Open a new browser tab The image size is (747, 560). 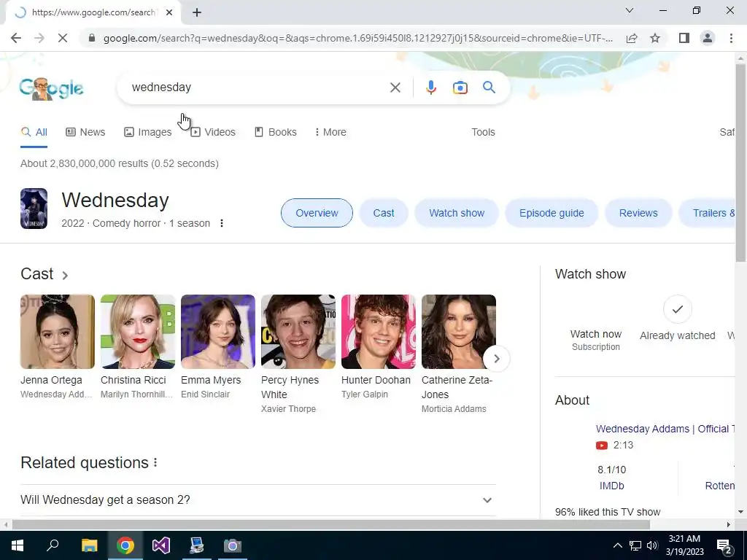[197, 13]
